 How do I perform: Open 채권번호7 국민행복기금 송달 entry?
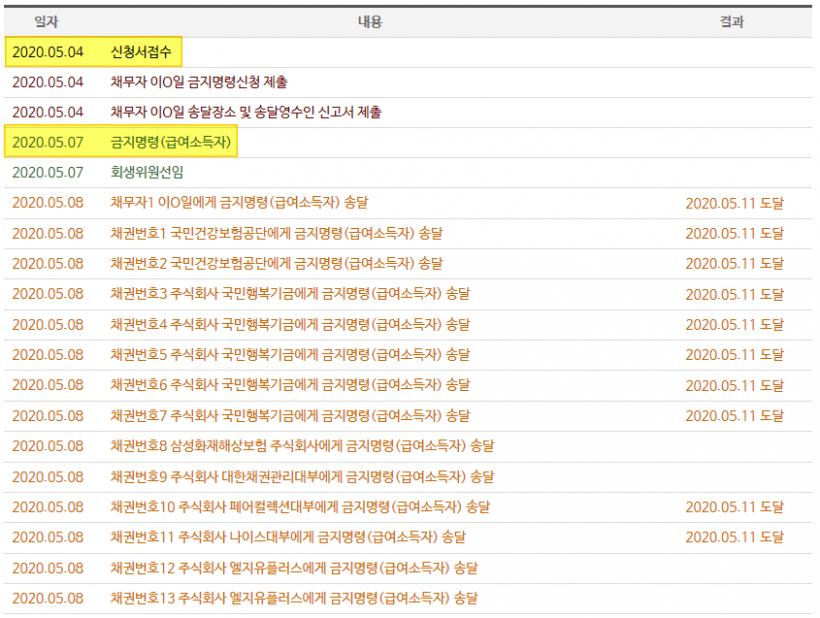coord(290,416)
